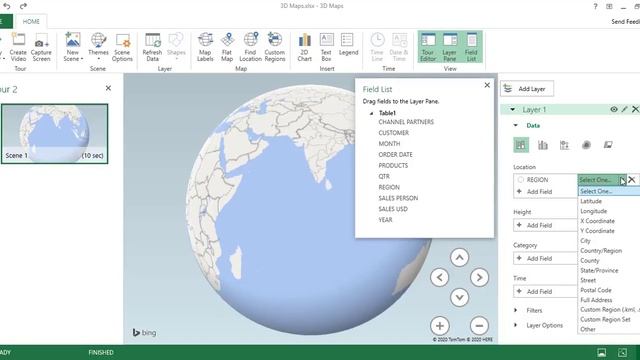Click the Create Video icon
This screenshot has height=360, width=640.
tap(18, 47)
